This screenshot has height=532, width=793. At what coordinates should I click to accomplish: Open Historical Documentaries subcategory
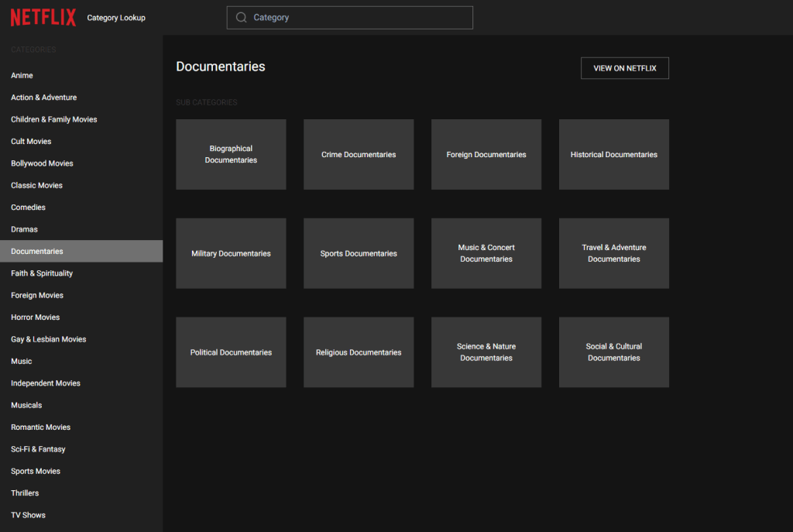(613, 154)
